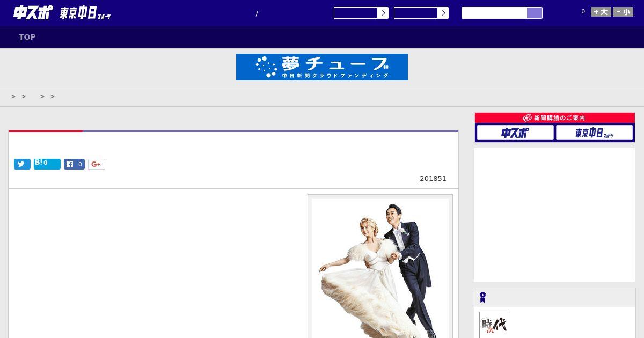644x338 pixels.
Task: Click the 東京中日スポーツ logo in header
Action: [85, 13]
